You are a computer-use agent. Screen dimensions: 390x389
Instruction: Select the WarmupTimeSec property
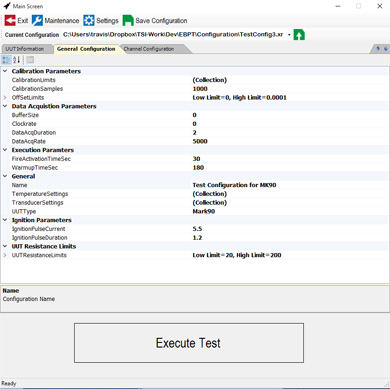click(x=35, y=167)
